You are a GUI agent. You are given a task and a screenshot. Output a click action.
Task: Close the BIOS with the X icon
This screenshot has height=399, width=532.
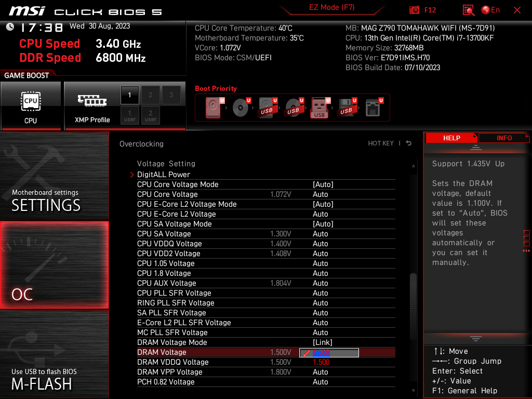[517, 10]
